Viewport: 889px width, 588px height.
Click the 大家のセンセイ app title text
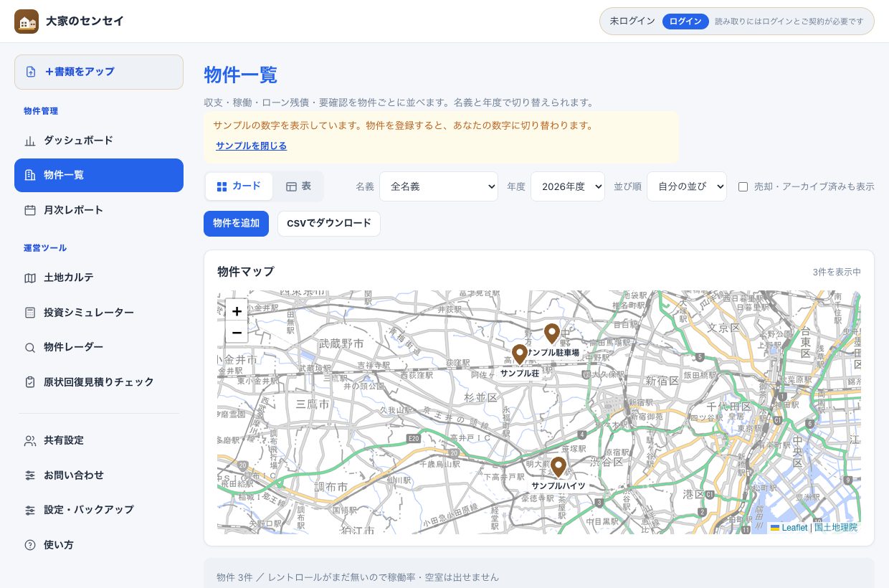(85, 22)
